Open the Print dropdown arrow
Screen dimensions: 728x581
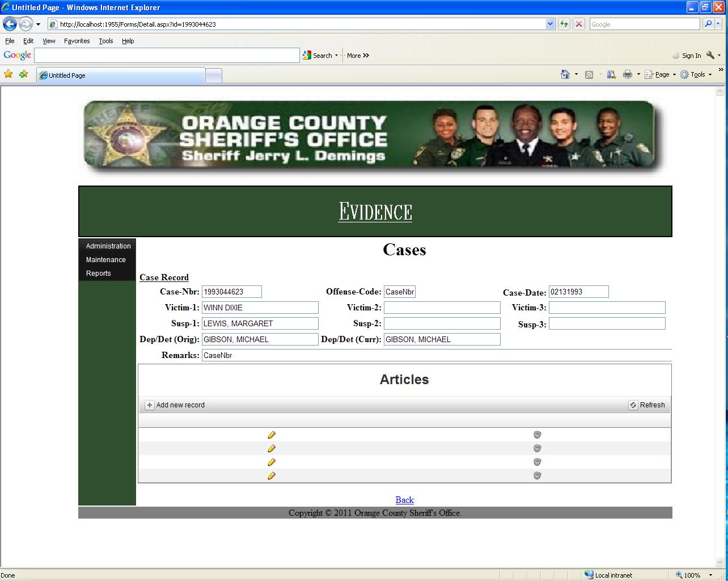pyautogui.click(x=638, y=74)
